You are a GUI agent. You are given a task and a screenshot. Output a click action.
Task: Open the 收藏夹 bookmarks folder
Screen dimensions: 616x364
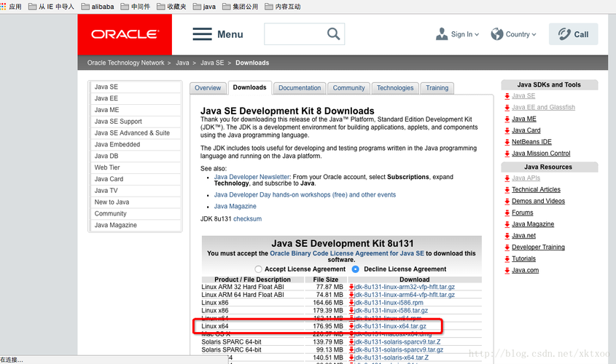[172, 7]
